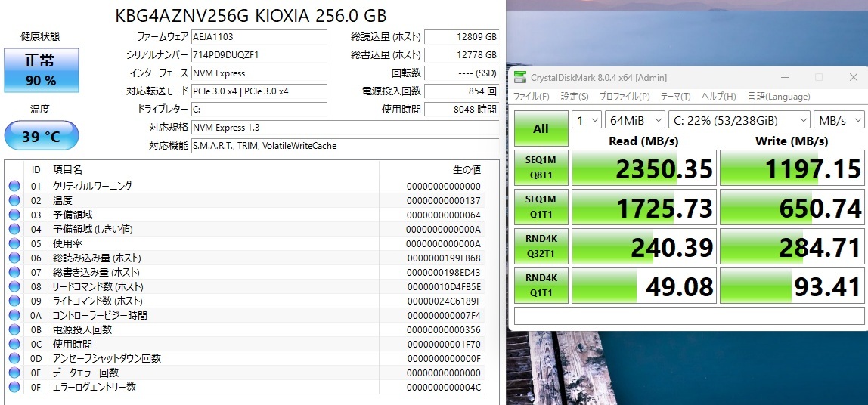Open the test count dropdown showing 1
Screen dimensions: 868x405
tap(587, 120)
